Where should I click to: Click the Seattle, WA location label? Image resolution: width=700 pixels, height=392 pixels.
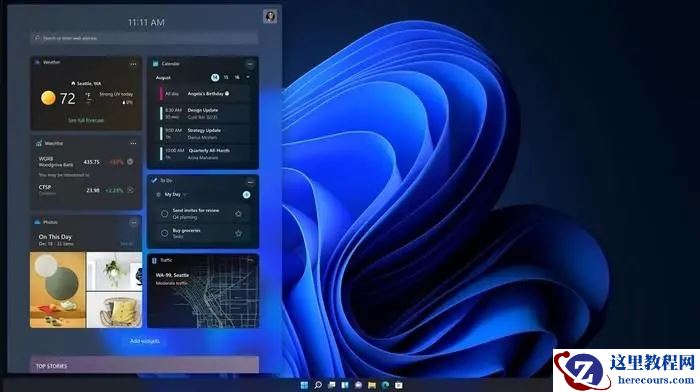coord(86,83)
